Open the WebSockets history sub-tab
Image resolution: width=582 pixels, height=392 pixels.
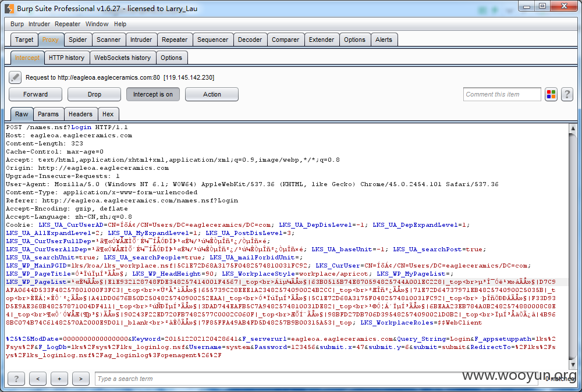122,58
